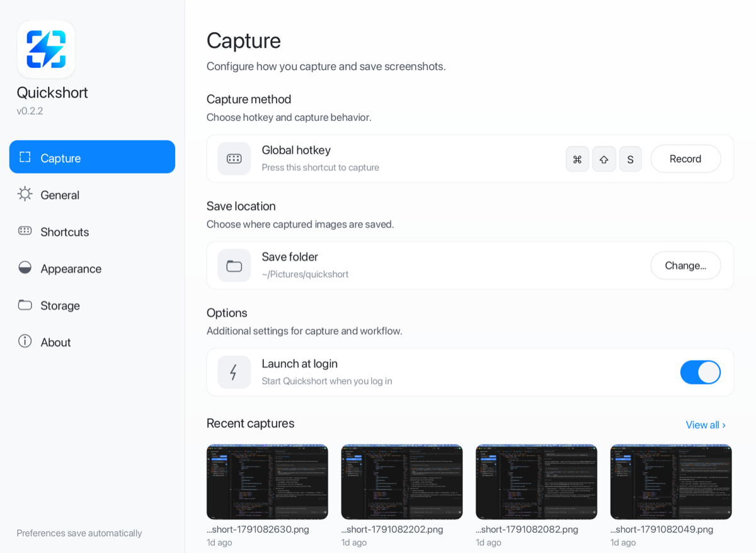756x553 pixels.
Task: Click the Options heading
Action: click(x=227, y=313)
